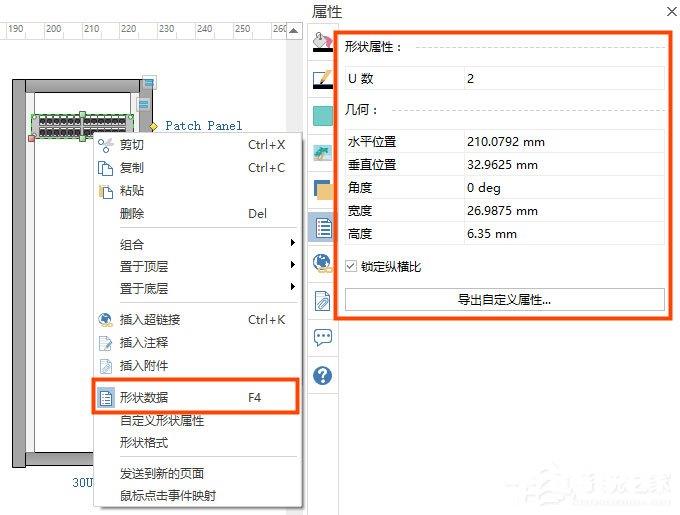Edit the U 数 value field

(564, 78)
